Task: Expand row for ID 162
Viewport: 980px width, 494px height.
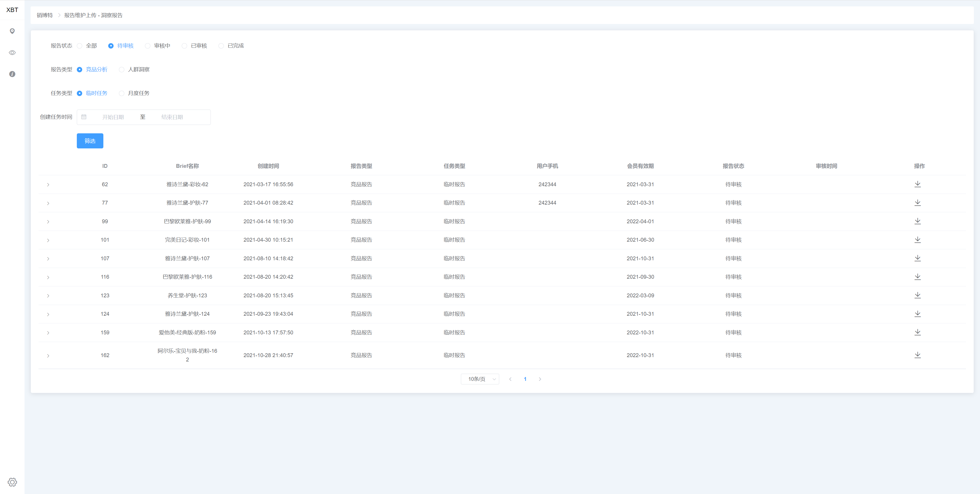Action: pos(48,355)
